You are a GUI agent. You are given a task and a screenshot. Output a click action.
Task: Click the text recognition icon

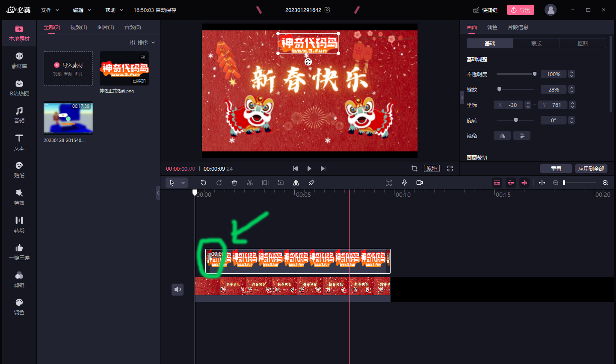click(389, 183)
